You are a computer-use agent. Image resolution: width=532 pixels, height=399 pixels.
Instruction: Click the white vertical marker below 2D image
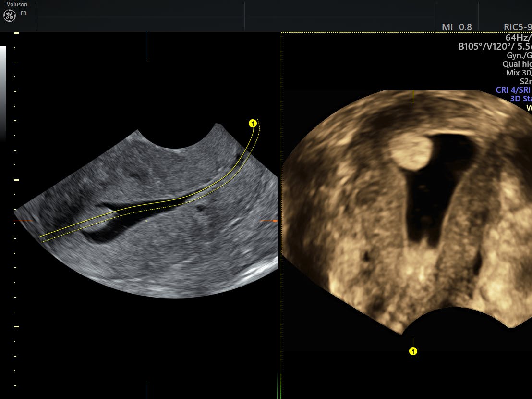point(146,390)
